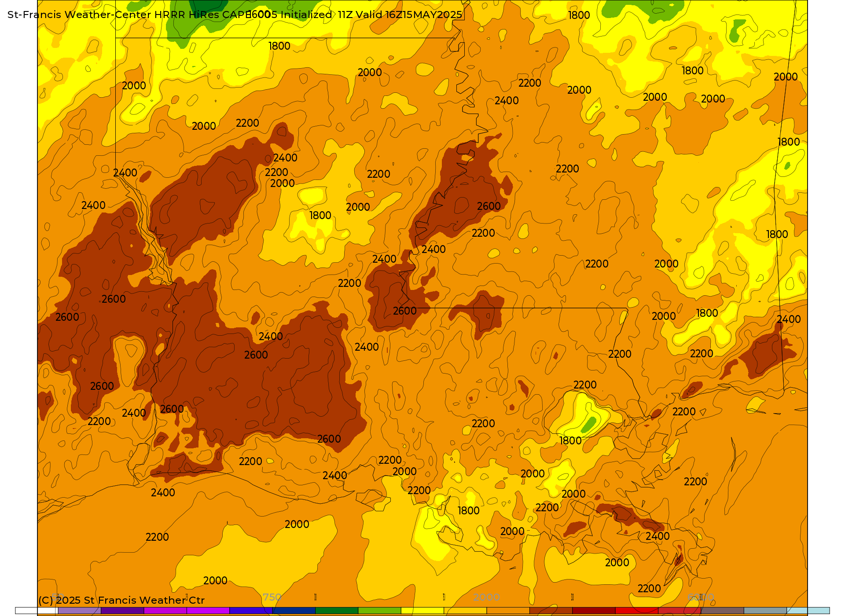Select the gray '2000' legend scale label above color bar
Viewport: 845px width, 616px height.
486,597
